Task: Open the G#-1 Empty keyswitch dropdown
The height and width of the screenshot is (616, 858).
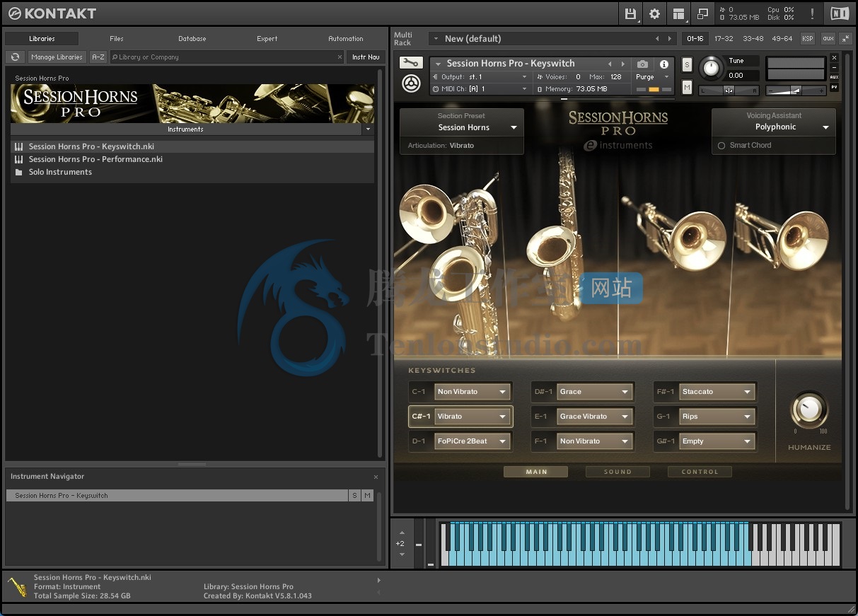Action: click(x=717, y=441)
